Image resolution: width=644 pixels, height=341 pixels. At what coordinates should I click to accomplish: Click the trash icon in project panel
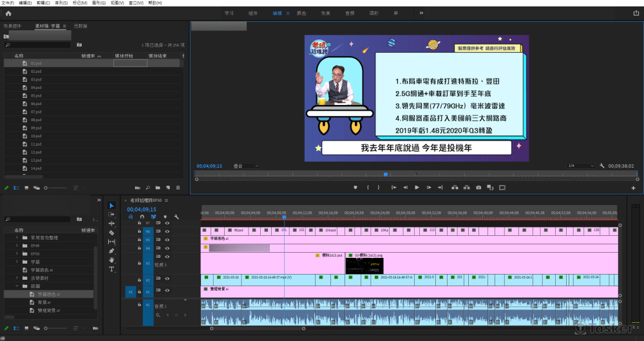point(178,188)
